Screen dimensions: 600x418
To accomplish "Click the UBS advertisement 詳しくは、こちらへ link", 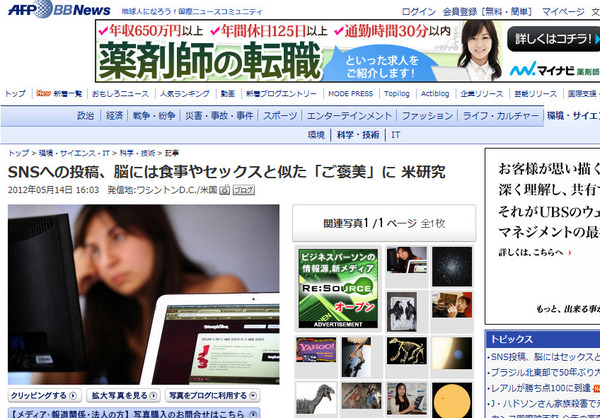I will 535,253.
